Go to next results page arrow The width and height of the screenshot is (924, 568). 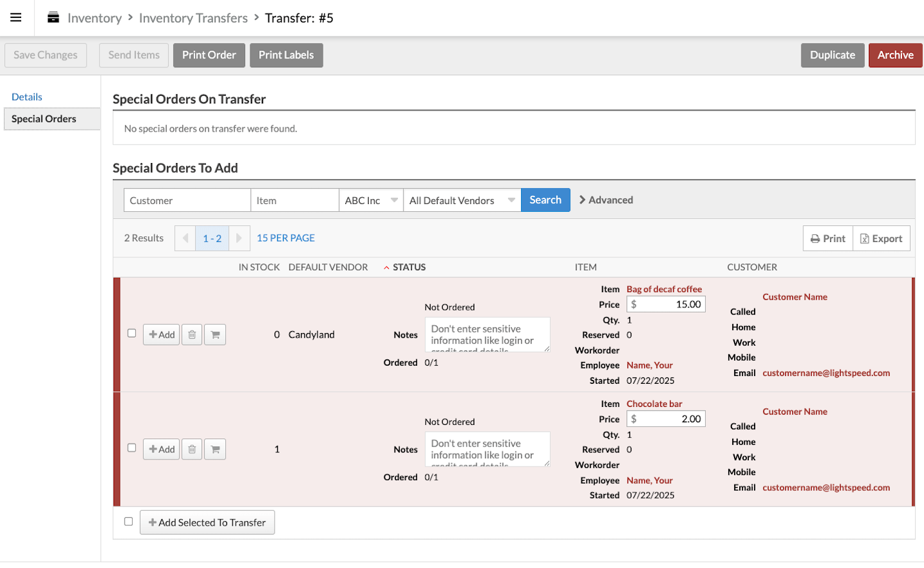click(x=239, y=238)
